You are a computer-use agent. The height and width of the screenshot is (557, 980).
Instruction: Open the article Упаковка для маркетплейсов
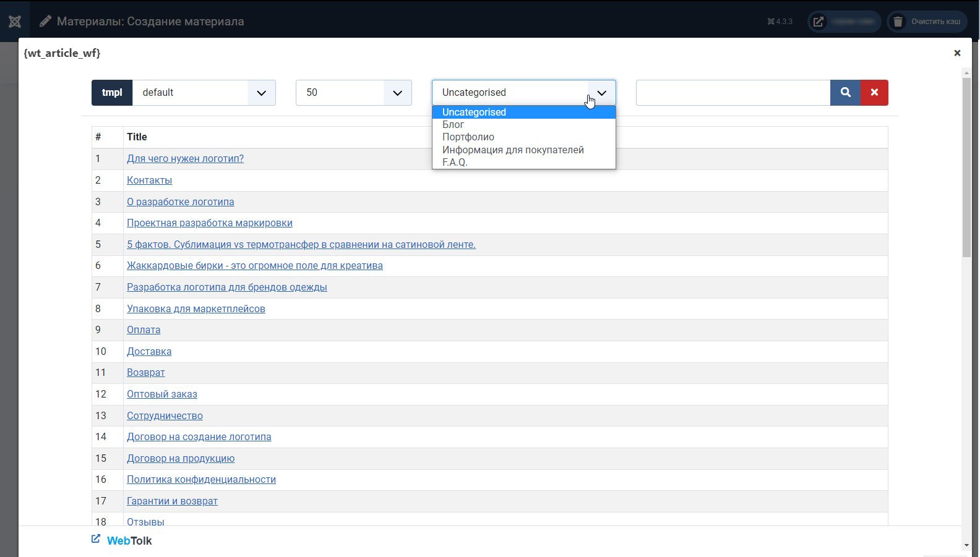[x=196, y=309]
